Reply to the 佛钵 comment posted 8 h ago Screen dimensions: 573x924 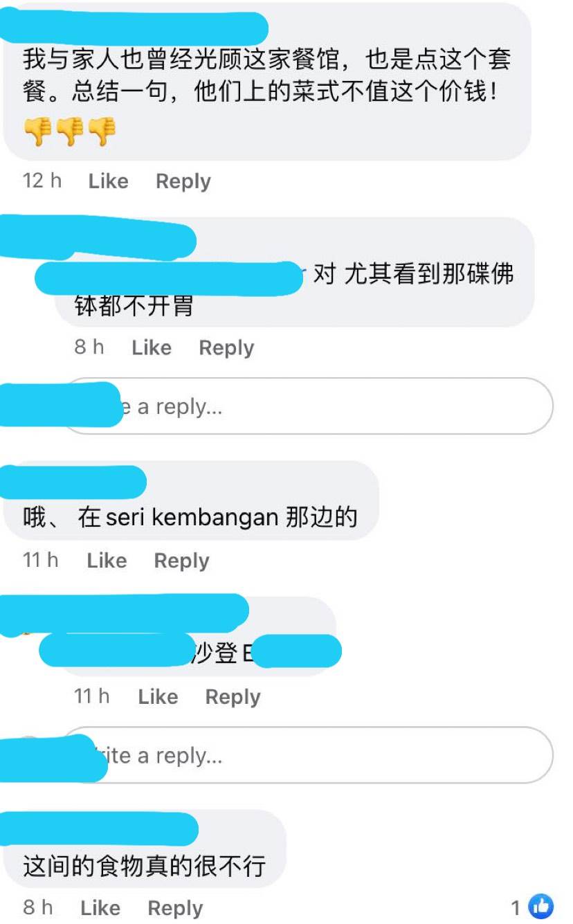(226, 347)
